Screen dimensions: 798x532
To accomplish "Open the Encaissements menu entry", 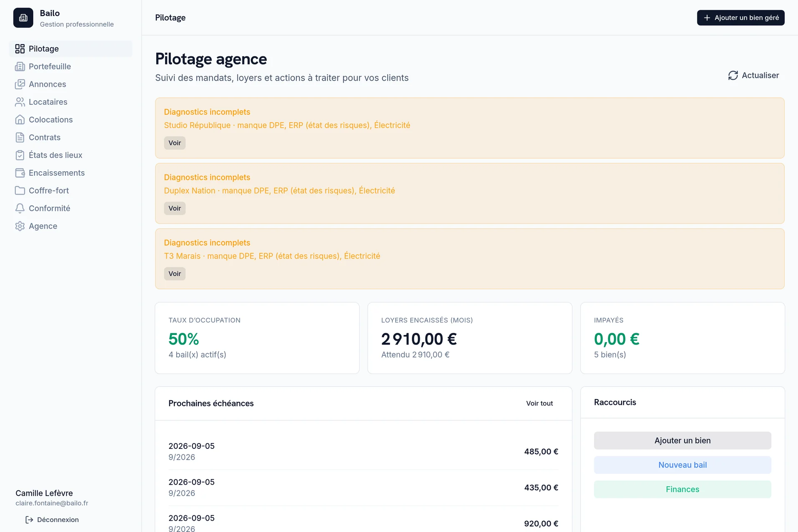I will pos(71,173).
